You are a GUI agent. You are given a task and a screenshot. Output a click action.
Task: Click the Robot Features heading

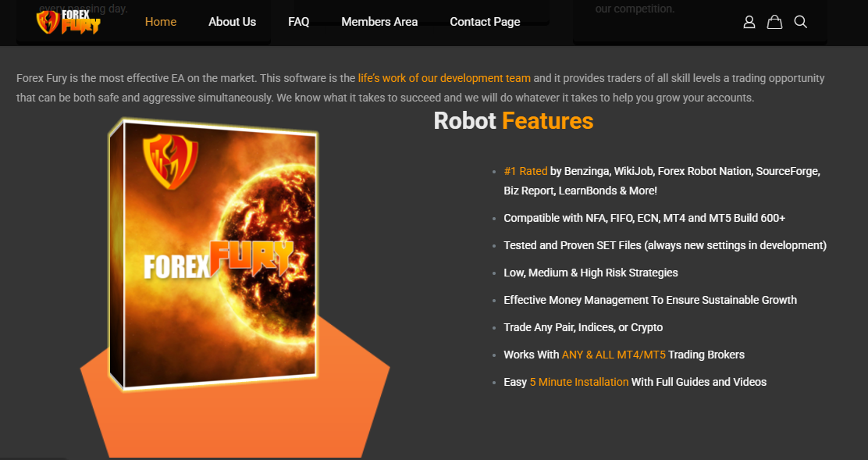[513, 121]
